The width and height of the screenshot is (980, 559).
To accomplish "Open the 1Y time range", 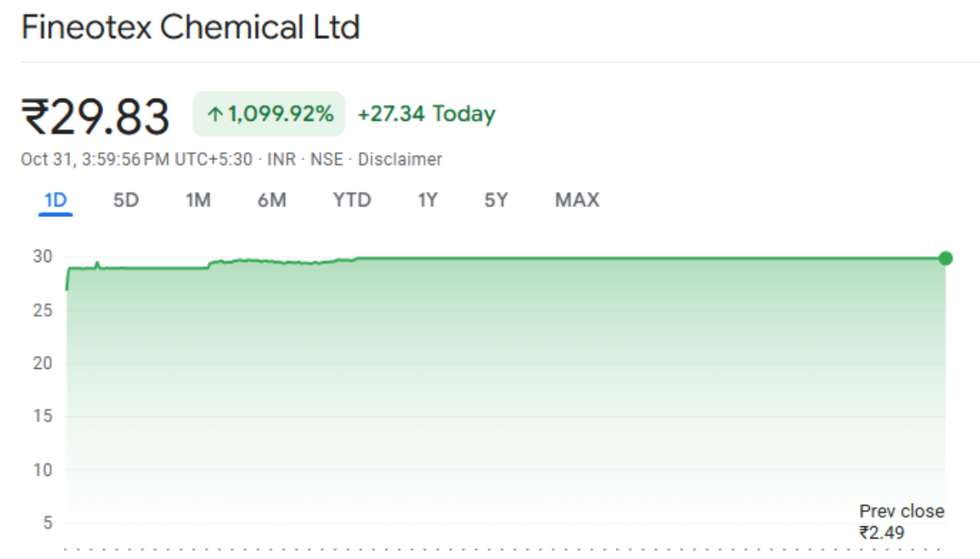I will (427, 199).
